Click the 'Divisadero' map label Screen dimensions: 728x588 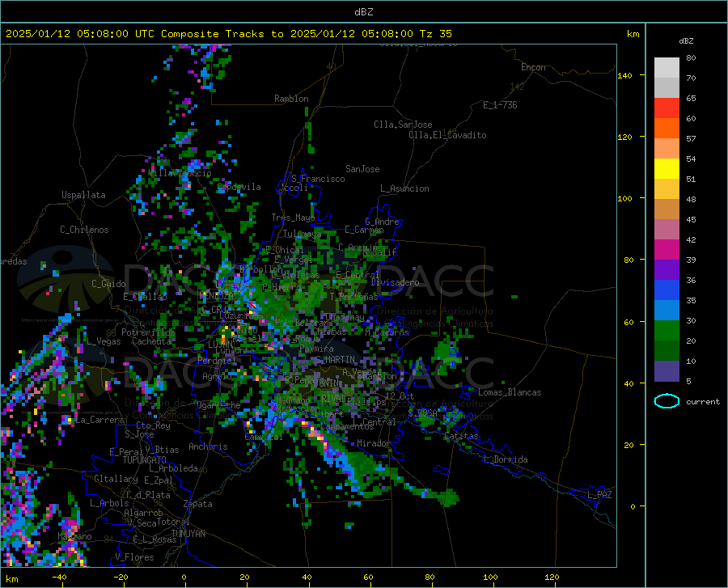pos(395,282)
